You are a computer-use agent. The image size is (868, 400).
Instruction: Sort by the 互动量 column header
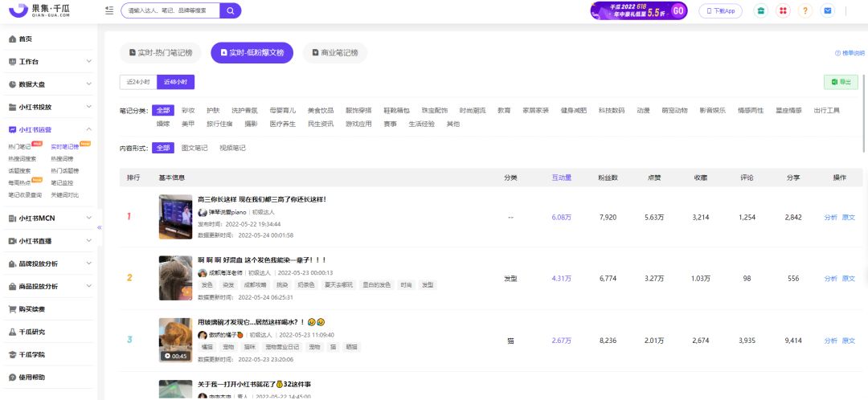click(x=561, y=178)
